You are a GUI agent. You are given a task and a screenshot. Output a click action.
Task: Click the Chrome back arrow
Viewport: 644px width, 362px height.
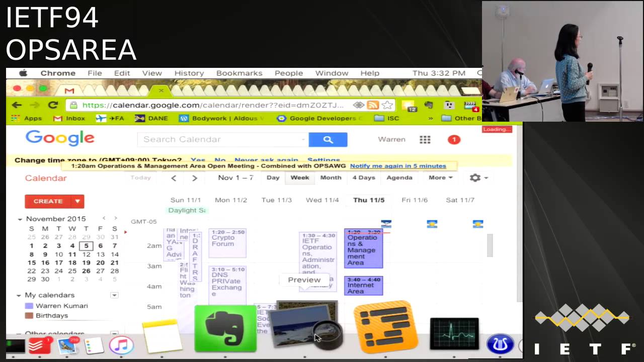[x=17, y=105]
